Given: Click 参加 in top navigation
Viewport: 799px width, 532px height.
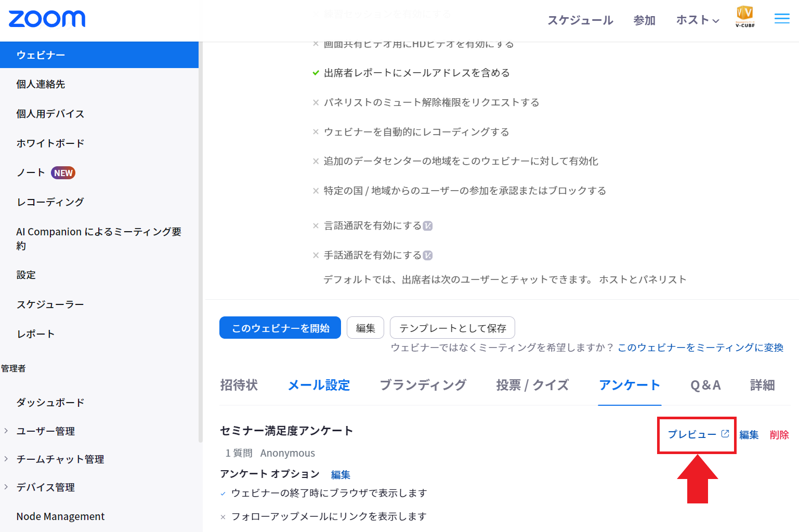Looking at the screenshot, I should coord(645,20).
